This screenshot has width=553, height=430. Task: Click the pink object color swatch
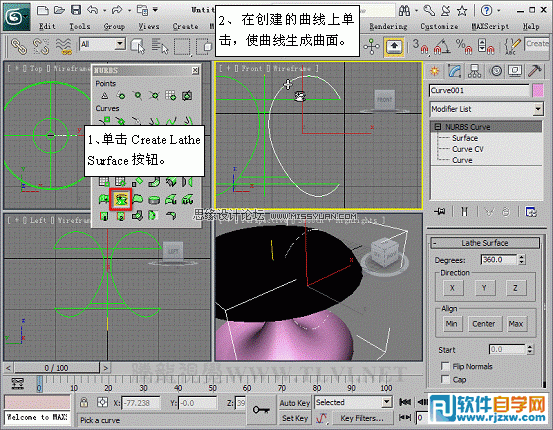point(537,91)
